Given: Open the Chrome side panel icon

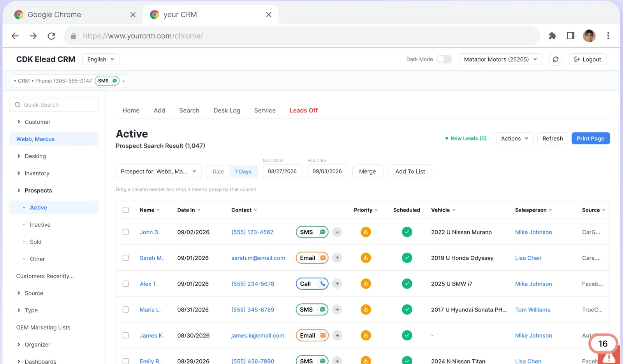Looking at the screenshot, I should [x=570, y=36].
